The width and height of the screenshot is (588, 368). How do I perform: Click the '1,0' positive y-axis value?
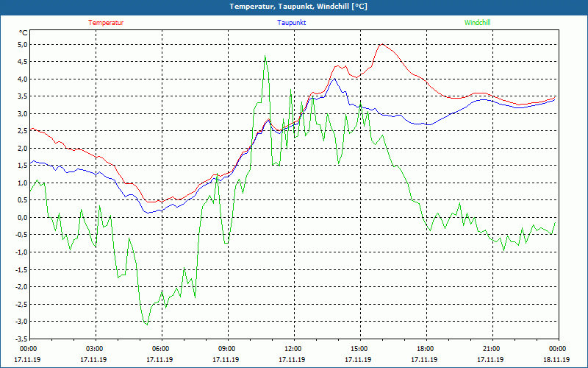[23, 183]
